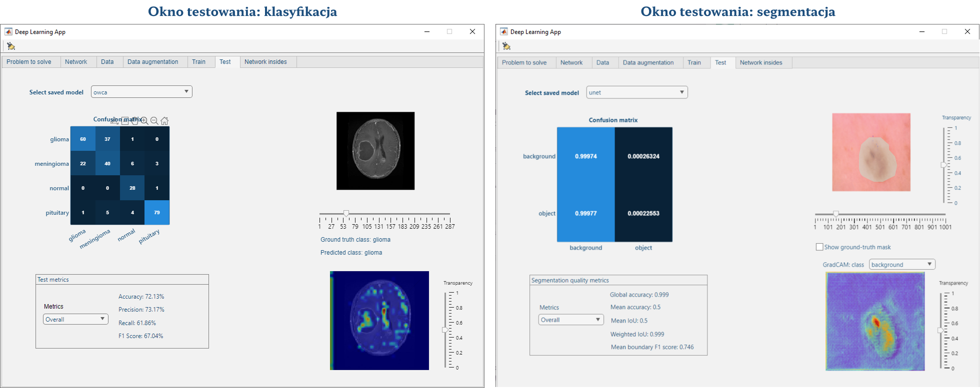Click the broom icon in classification window toolbar

tap(11, 46)
